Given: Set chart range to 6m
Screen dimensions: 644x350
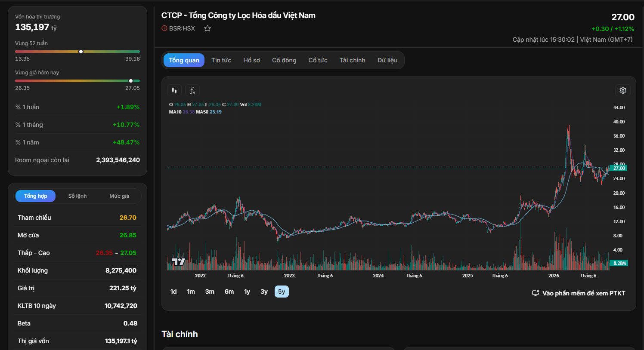Looking at the screenshot, I should pos(229,292).
